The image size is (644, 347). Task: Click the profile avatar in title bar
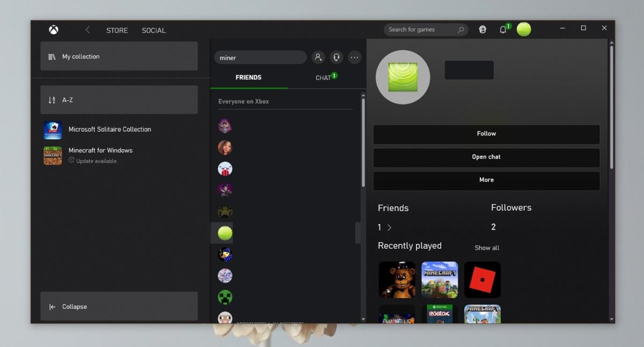tap(524, 30)
